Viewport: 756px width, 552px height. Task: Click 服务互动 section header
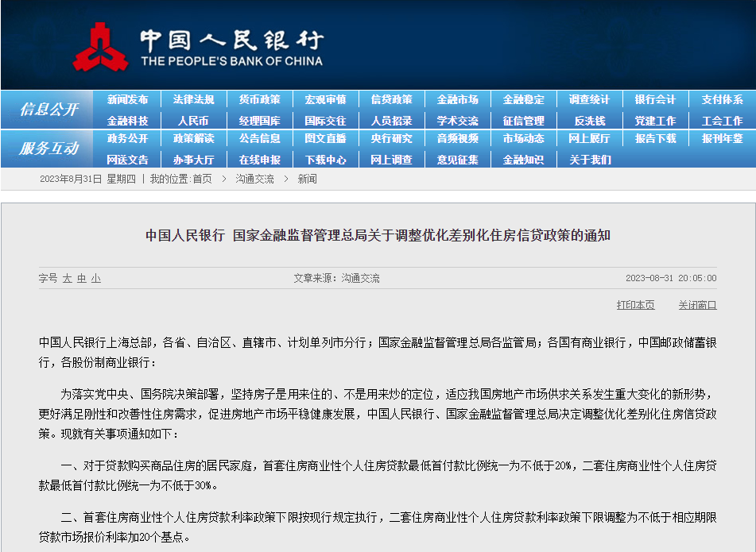(x=49, y=149)
